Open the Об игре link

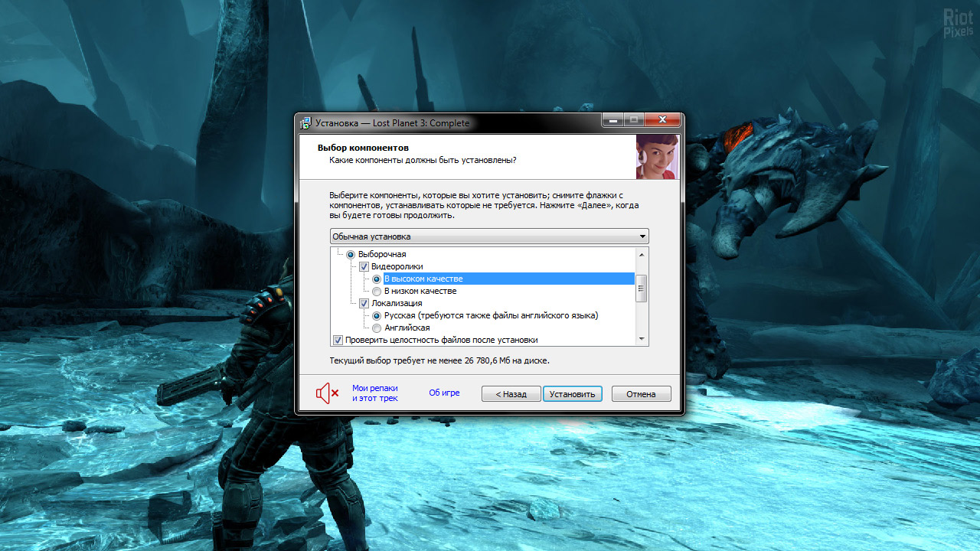(444, 393)
